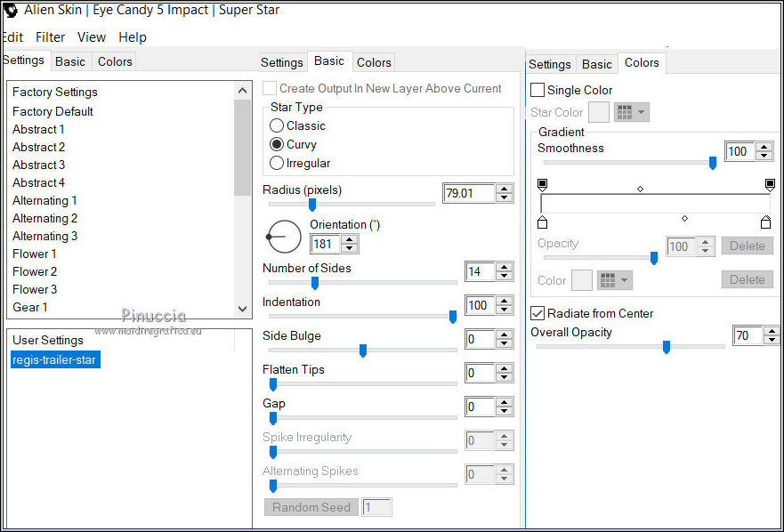The image size is (784, 532).
Task: Open the Filter menu
Action: click(x=50, y=37)
